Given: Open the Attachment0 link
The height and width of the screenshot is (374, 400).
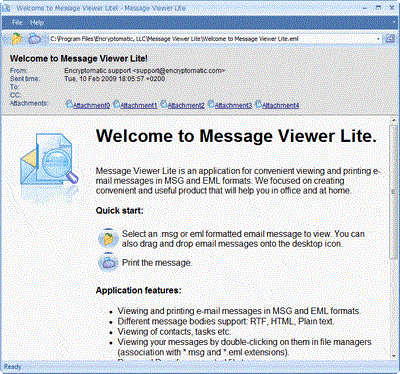Looking at the screenshot, I should (x=91, y=105).
